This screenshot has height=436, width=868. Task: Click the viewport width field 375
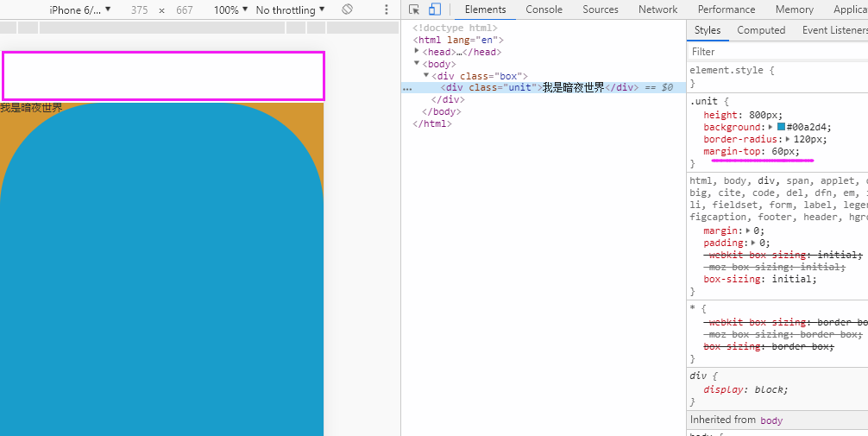pos(140,10)
